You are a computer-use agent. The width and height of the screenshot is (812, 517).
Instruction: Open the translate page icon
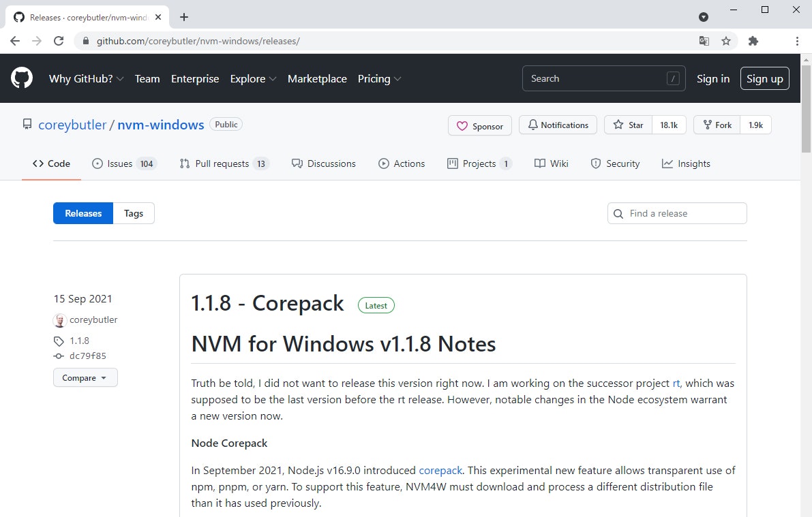(x=704, y=41)
